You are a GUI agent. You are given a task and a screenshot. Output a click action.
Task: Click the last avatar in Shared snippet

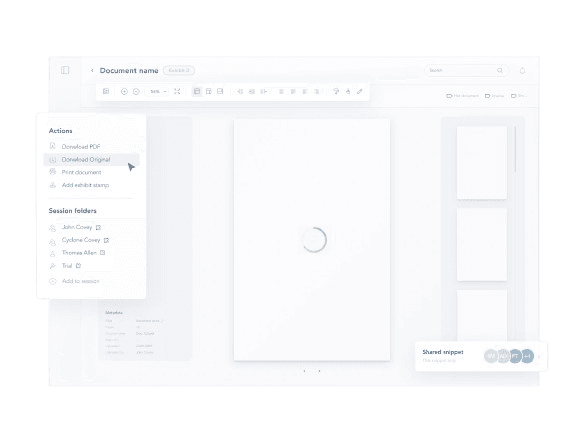click(527, 356)
